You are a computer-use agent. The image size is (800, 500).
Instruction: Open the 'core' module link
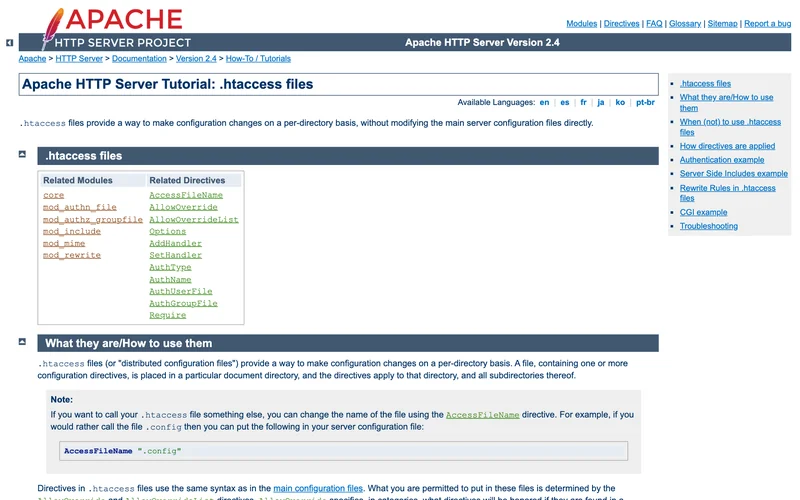point(54,195)
